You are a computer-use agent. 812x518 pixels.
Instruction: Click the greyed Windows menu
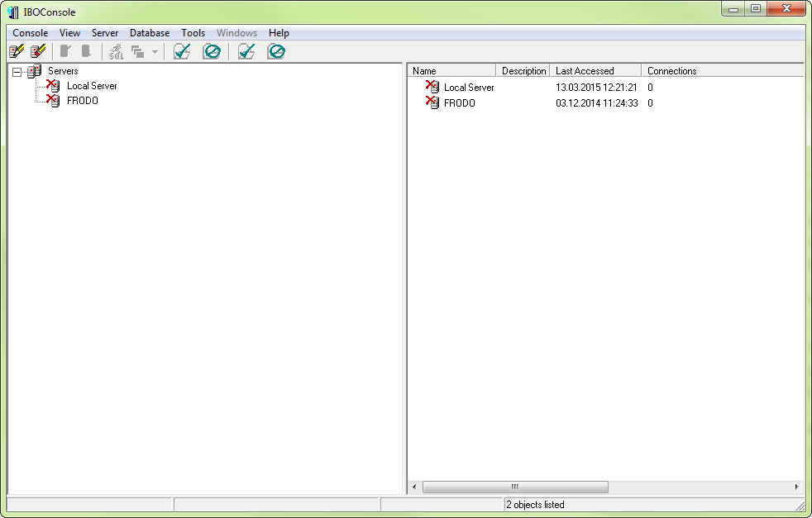tap(236, 32)
